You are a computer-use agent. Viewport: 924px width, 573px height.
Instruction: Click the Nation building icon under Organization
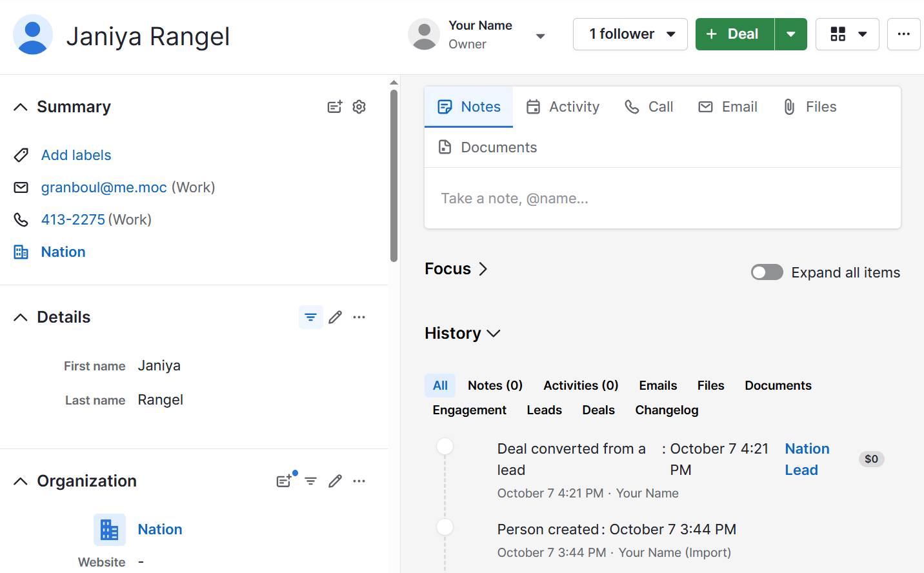(x=109, y=529)
